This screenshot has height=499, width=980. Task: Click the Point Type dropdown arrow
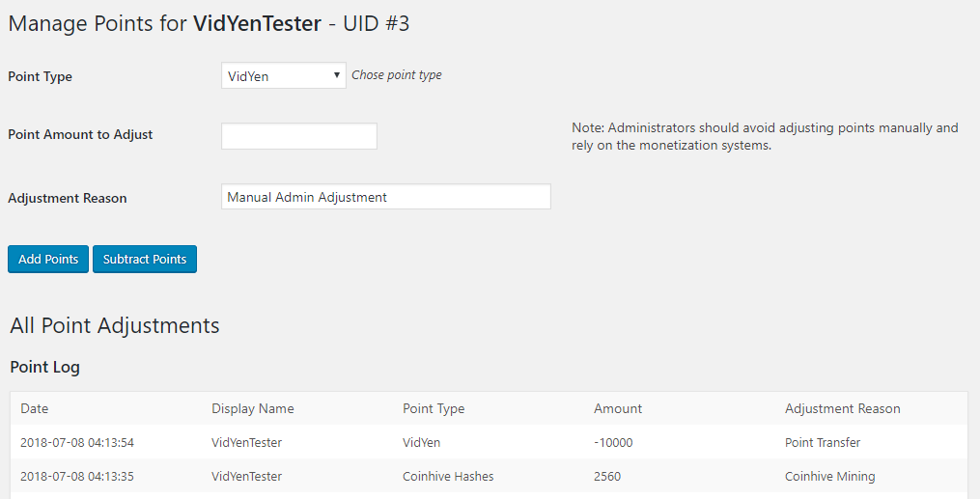(336, 75)
